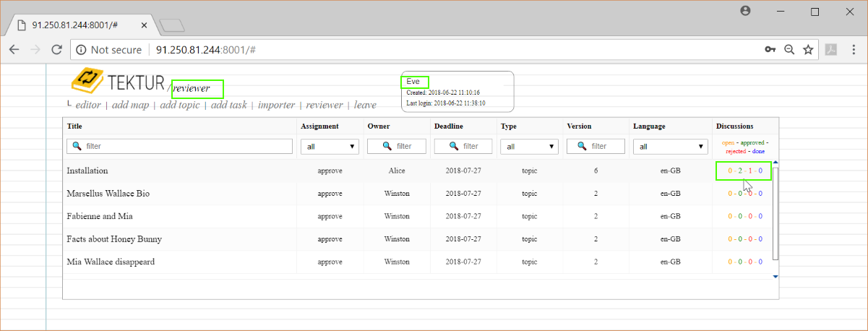Viewport: 868px width, 331px height.
Task: Open the zoom magnifier icon in the address bar
Action: point(789,50)
